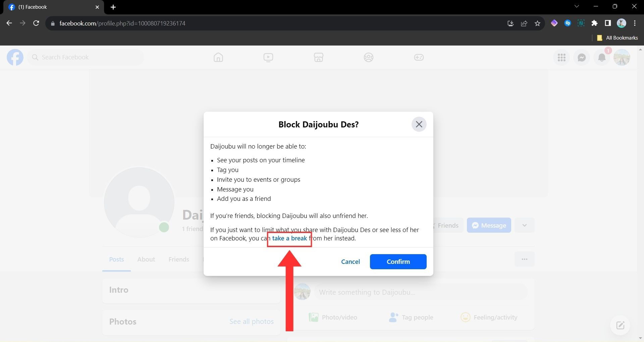Open the Chrome profile avatar
This screenshot has height=342, width=644.
pos(622,23)
